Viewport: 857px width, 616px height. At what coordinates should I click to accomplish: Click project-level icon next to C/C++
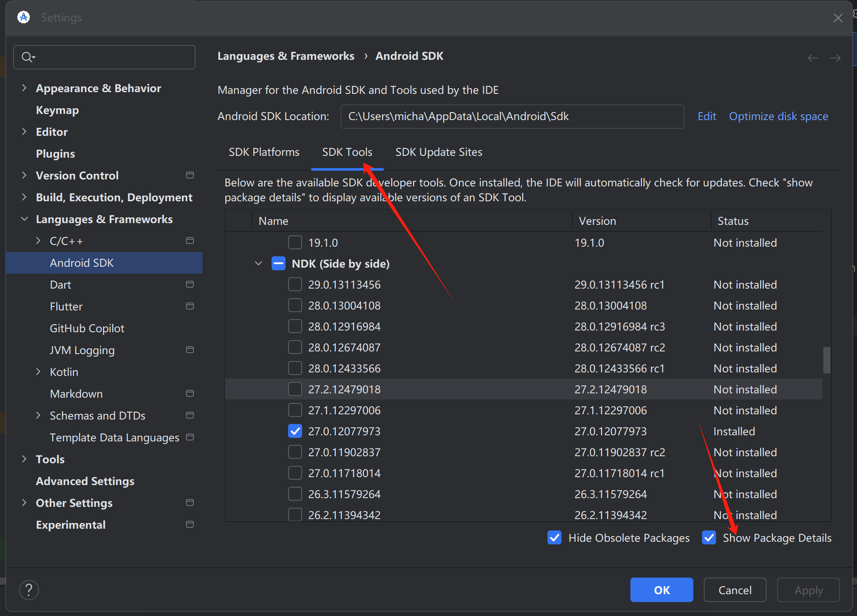(190, 241)
